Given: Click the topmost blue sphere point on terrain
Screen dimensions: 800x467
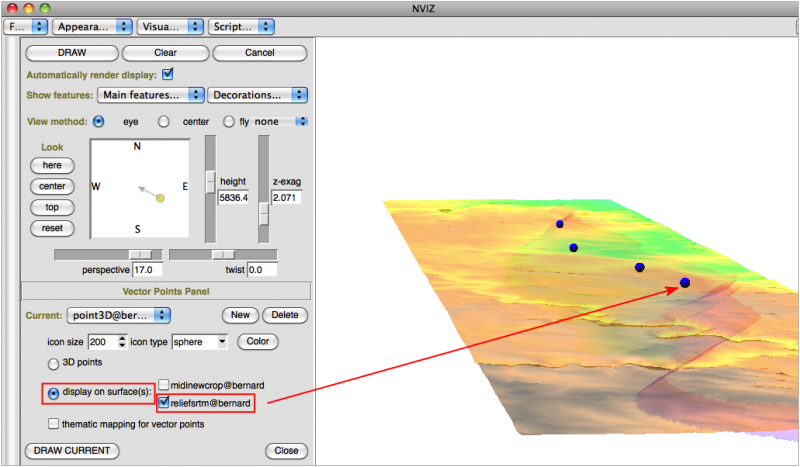Looking at the screenshot, I should (560, 224).
